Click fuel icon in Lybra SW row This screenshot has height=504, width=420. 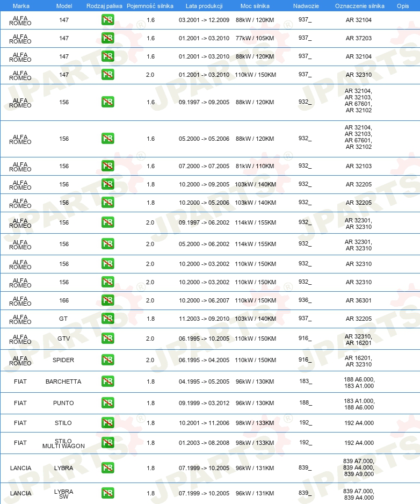pos(107,493)
